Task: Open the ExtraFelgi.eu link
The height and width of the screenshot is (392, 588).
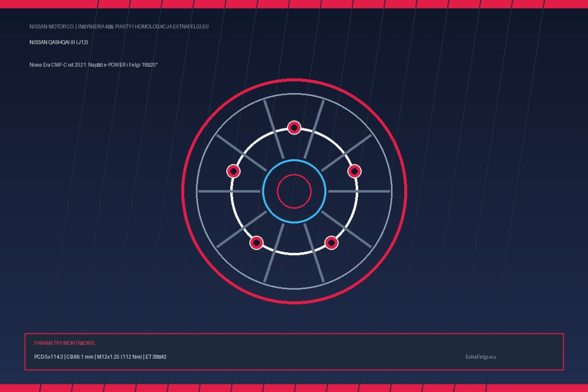Action: [481, 357]
